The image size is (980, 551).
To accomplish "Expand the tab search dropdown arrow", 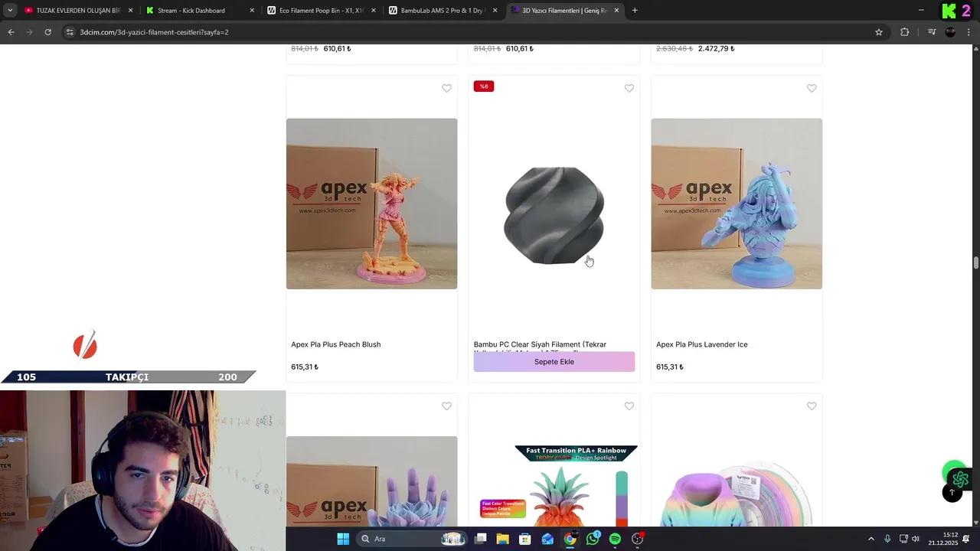I will pos(10,11).
